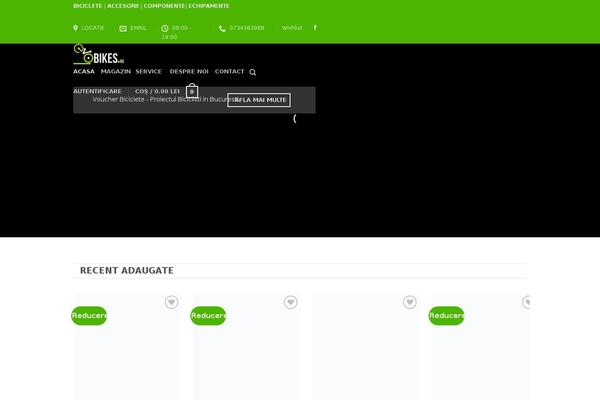Click the location pin icon
600x400 pixels.
75,28
